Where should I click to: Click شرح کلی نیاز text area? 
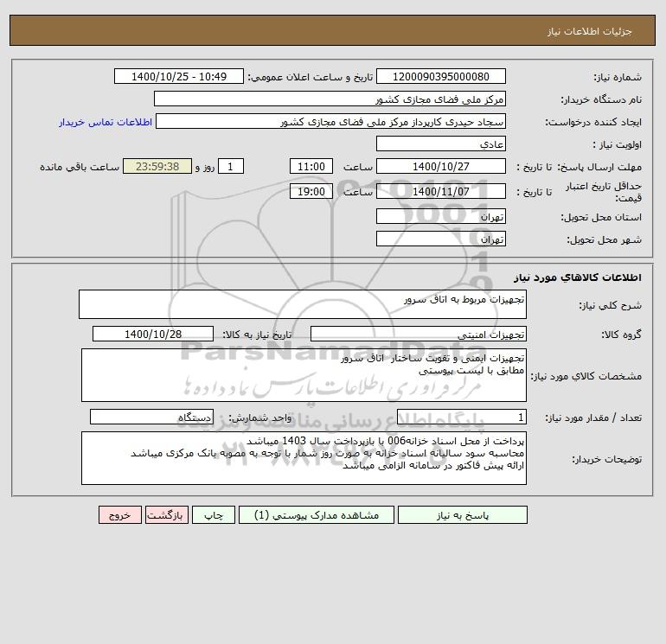303,304
